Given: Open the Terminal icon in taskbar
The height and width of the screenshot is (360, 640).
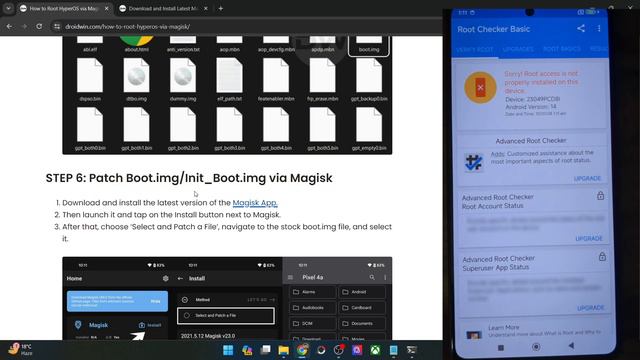Looking at the screenshot, I should point(411,350).
